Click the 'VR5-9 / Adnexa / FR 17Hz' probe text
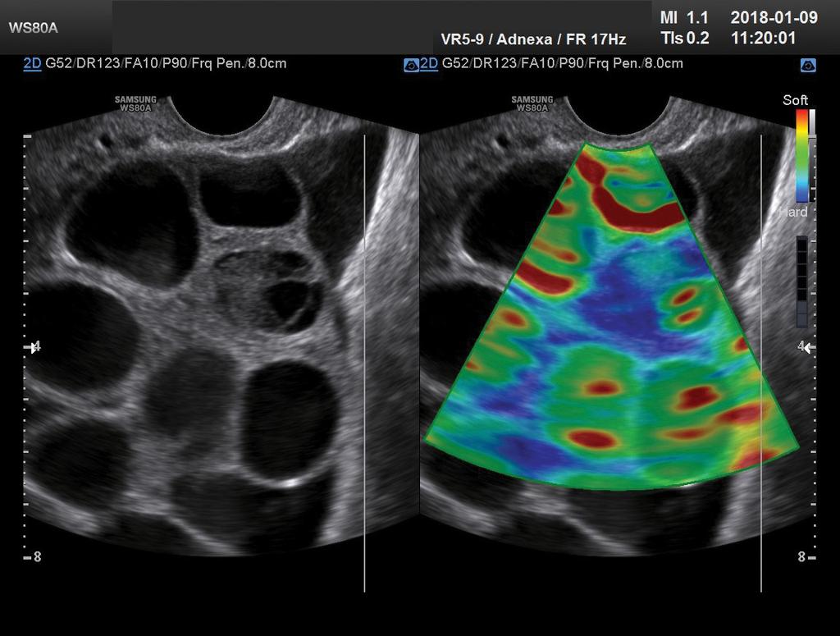840x636 pixels. [533, 39]
